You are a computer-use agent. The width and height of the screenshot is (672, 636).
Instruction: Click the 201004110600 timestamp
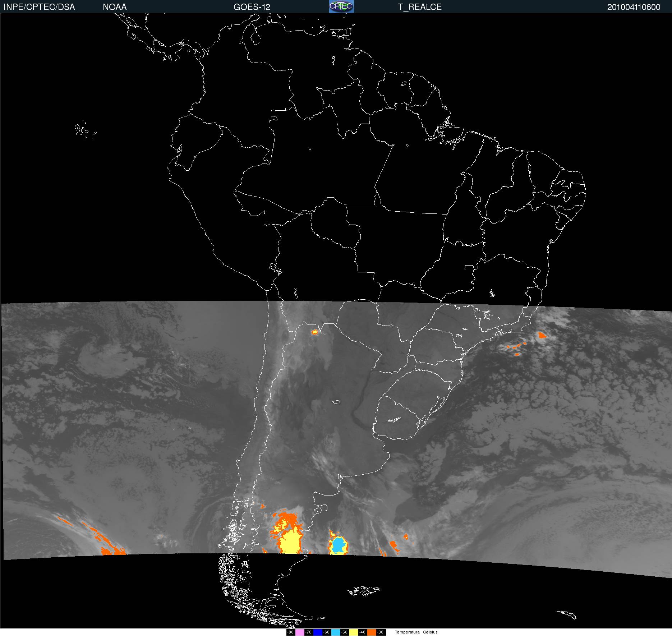pos(634,7)
